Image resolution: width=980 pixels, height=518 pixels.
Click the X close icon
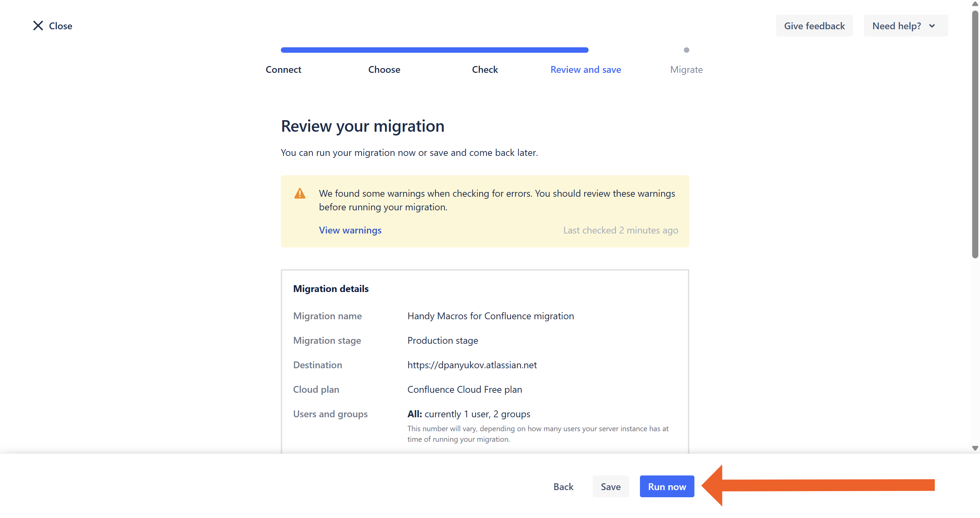point(38,26)
